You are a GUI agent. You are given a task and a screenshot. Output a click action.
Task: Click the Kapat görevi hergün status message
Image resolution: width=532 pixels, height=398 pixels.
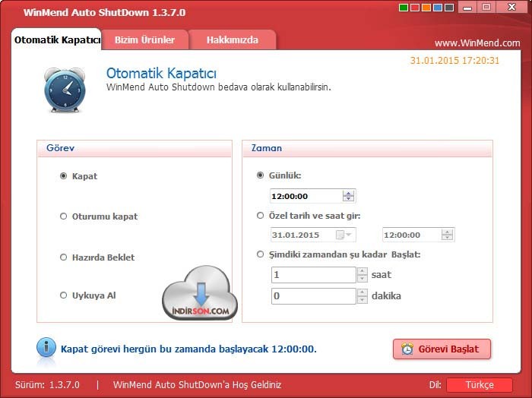coord(188,349)
